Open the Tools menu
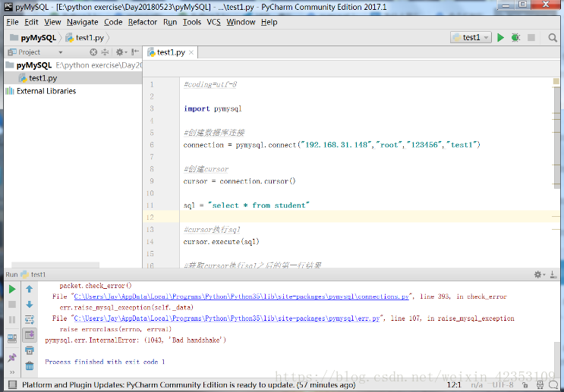This screenshot has width=564, height=392. (192, 22)
